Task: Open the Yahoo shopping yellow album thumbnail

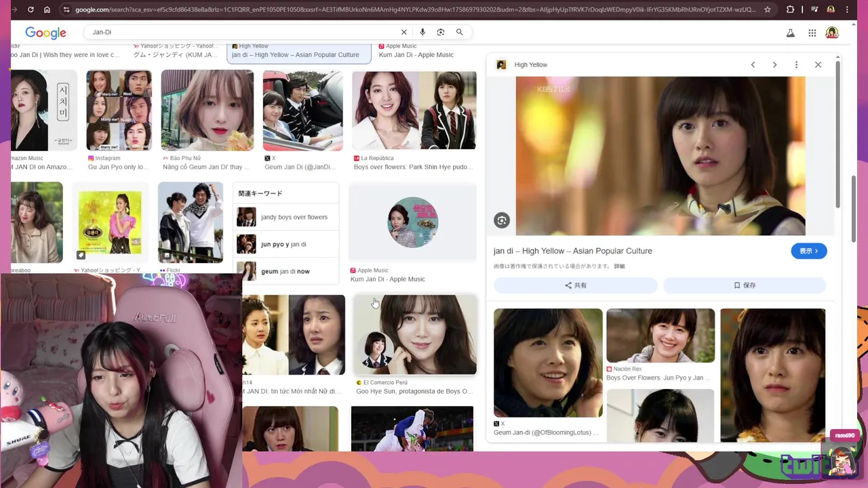Action: point(110,222)
